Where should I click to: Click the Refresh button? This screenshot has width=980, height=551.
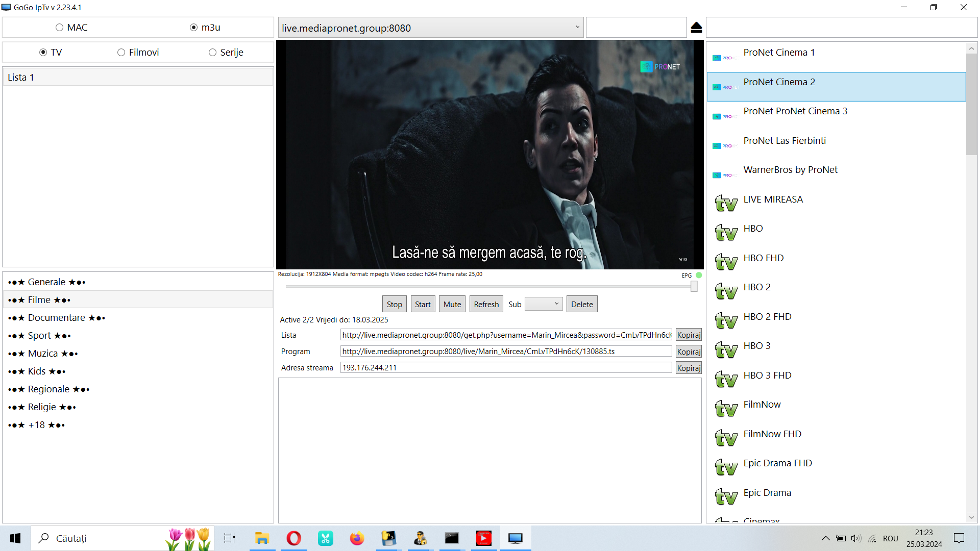tap(486, 304)
